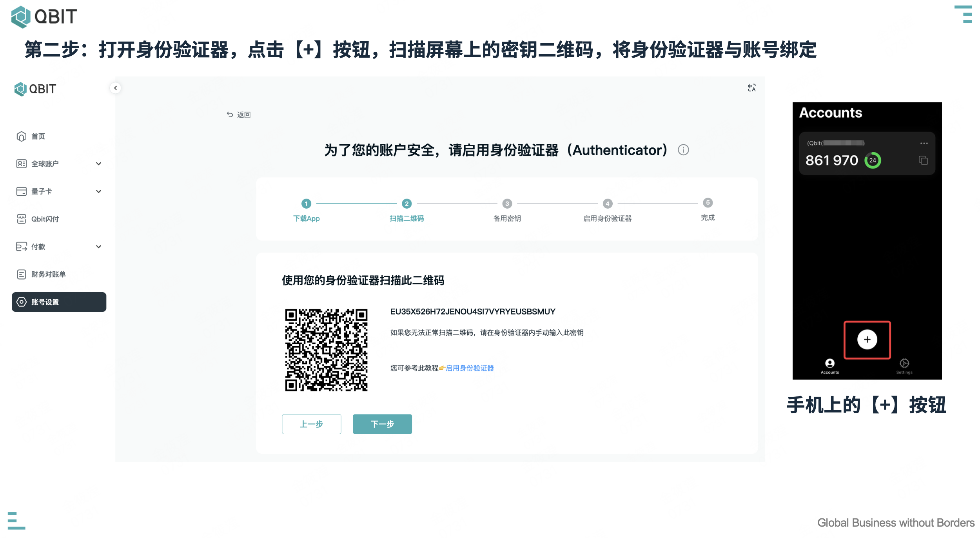Tap the 861 970 code on phone
Image resolution: width=980 pixels, height=538 pixels.
click(x=831, y=160)
